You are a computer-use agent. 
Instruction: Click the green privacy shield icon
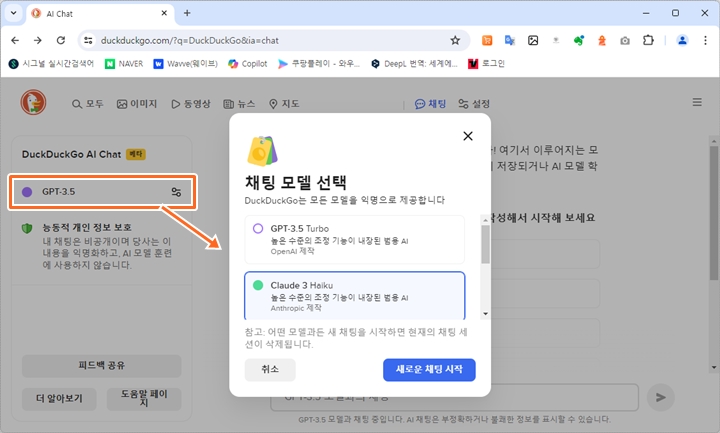27,228
